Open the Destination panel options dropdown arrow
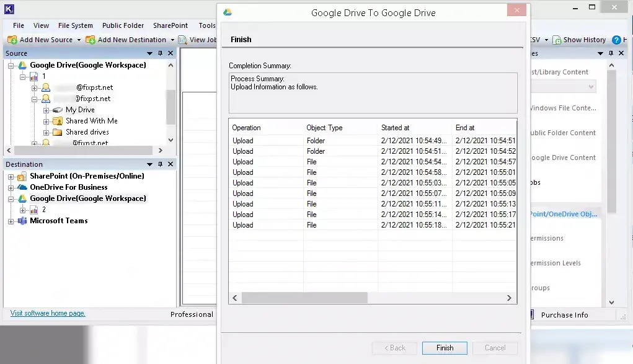The image size is (633, 364). (x=150, y=164)
